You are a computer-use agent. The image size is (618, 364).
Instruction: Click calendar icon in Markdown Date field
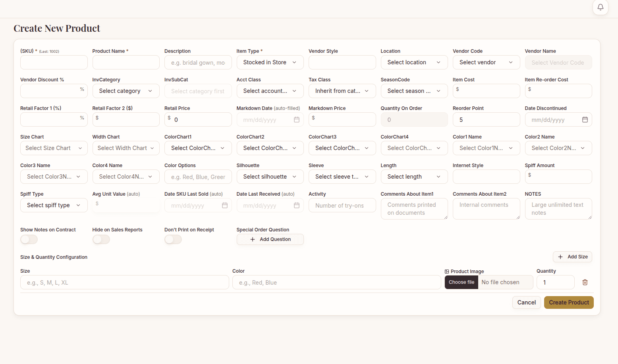pyautogui.click(x=296, y=119)
